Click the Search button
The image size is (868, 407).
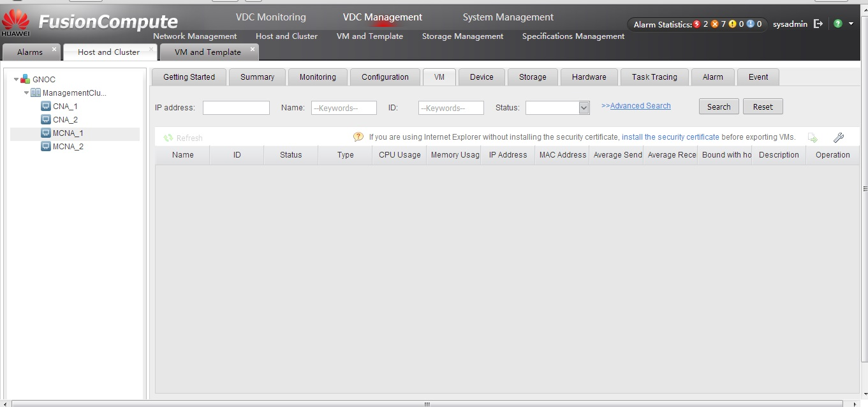click(719, 107)
